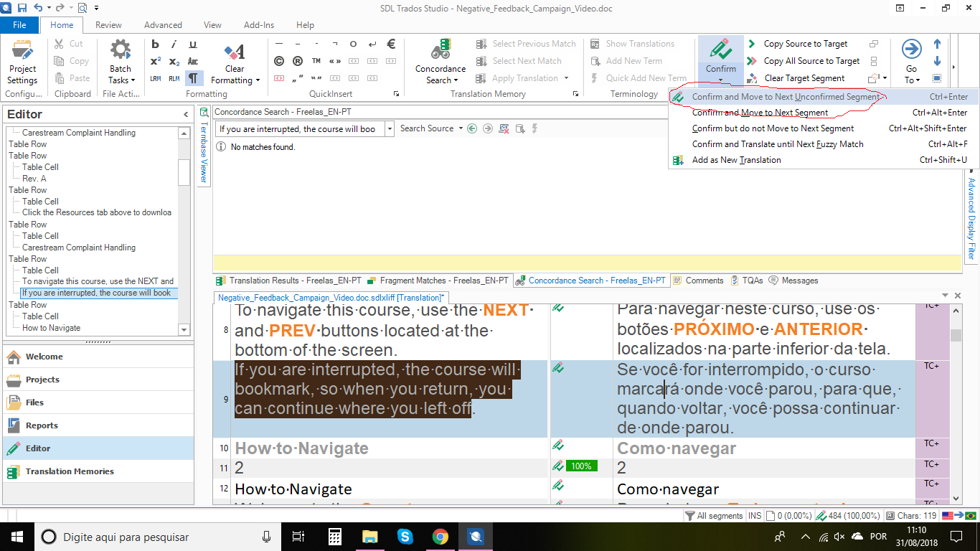
Task: Go to the Files view
Action: [x=98, y=402]
